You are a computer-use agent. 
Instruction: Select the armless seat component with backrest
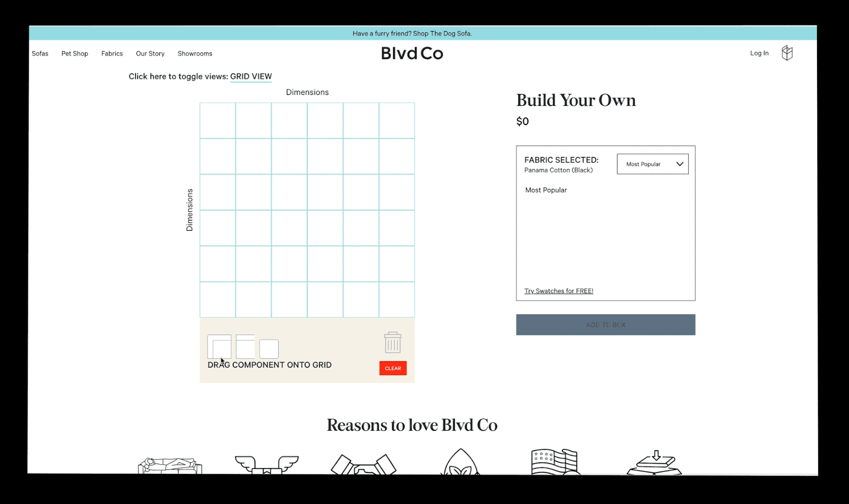[245, 347]
